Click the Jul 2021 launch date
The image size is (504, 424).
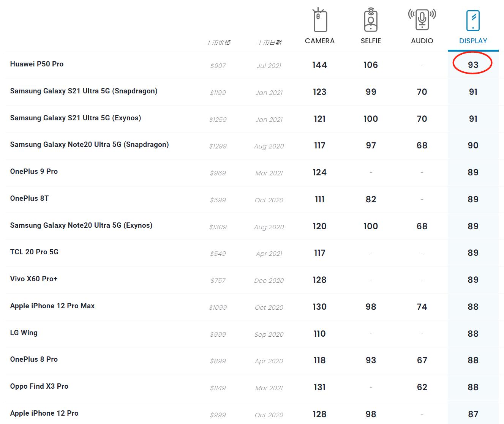point(269,66)
